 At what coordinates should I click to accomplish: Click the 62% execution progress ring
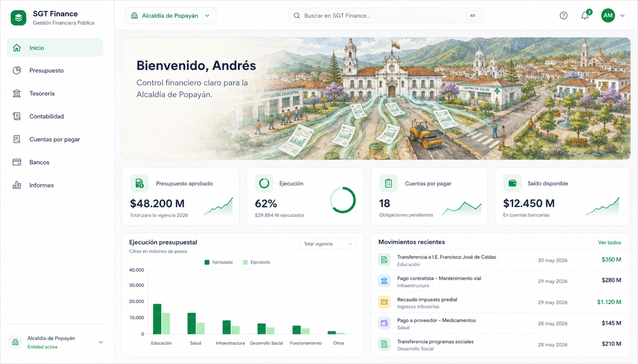tap(342, 200)
